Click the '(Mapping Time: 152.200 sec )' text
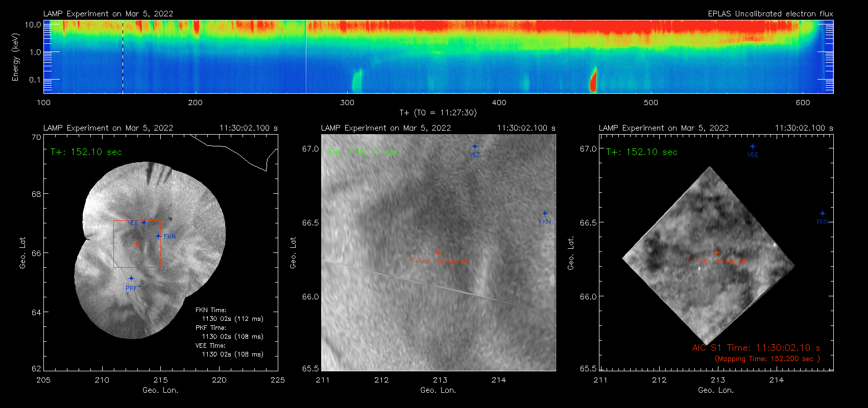The image size is (868, 408). [x=767, y=359]
